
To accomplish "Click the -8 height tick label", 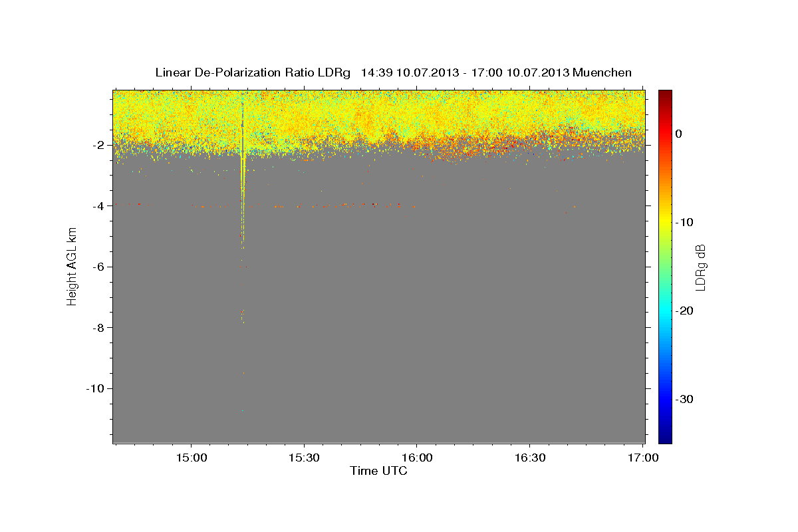I will (x=100, y=328).
